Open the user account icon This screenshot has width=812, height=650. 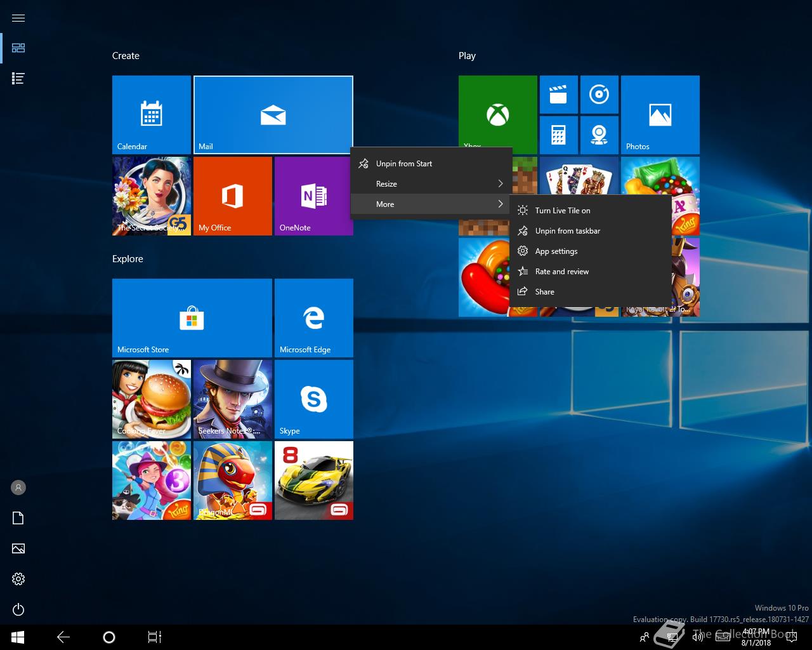point(18,487)
